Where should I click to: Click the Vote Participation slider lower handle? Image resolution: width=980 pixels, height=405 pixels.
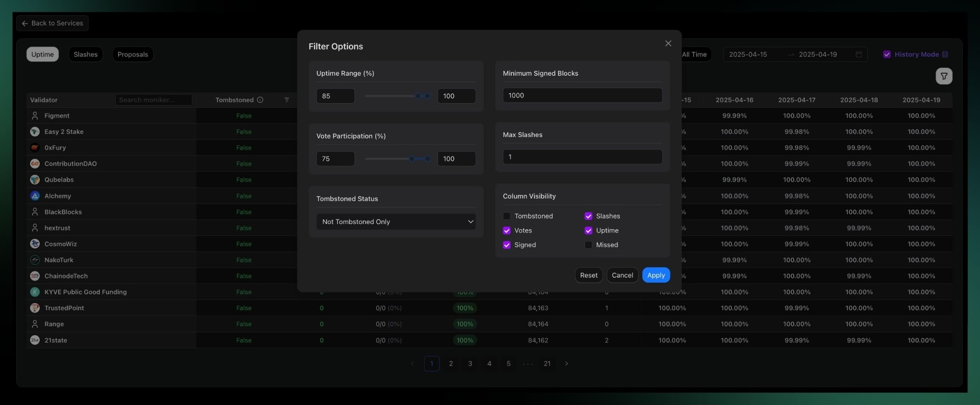pyautogui.click(x=411, y=158)
